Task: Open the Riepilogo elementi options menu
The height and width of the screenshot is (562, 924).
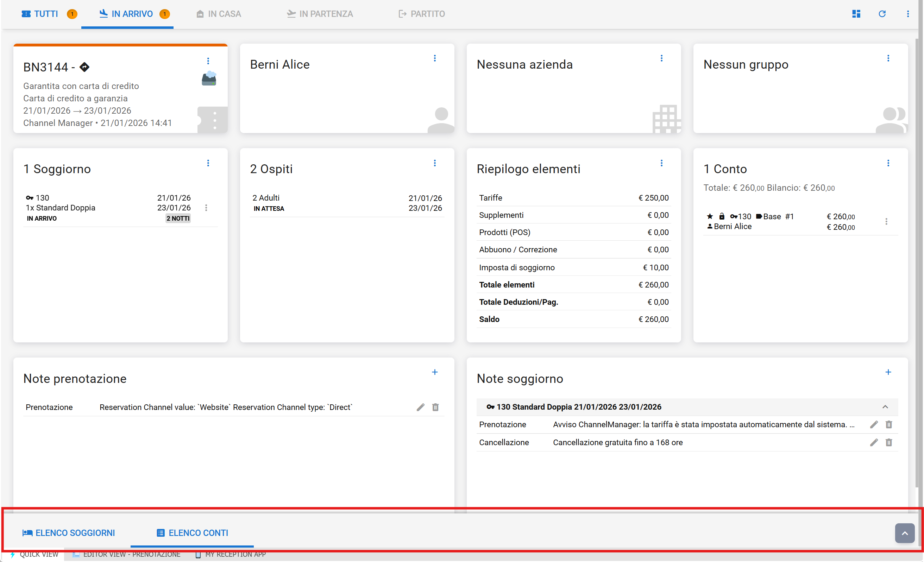Action: (661, 163)
